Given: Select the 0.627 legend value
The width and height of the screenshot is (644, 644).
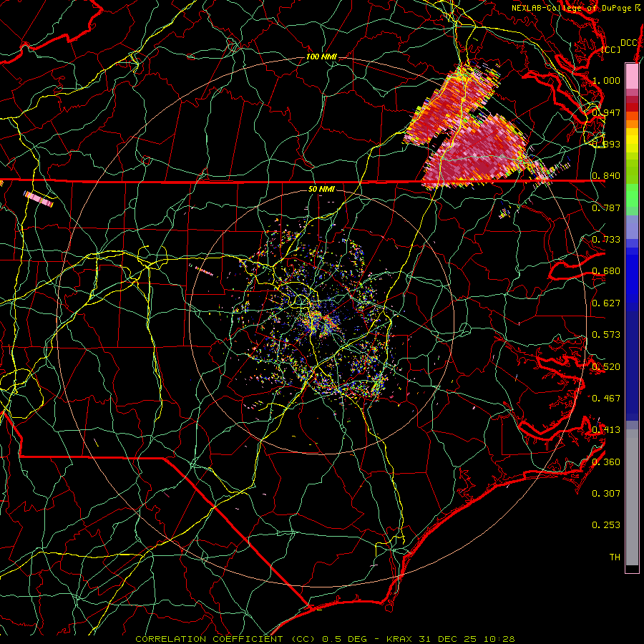Looking at the screenshot, I should coord(606,303).
